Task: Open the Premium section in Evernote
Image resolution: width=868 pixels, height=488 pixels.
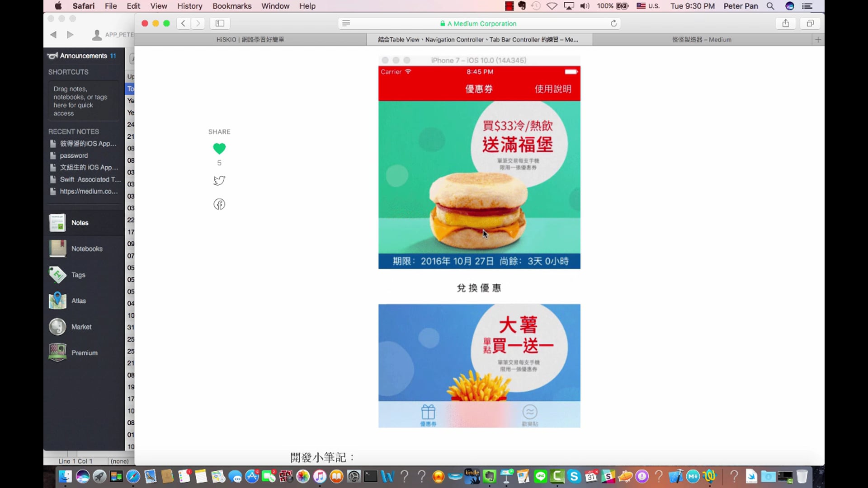Action: tap(84, 352)
